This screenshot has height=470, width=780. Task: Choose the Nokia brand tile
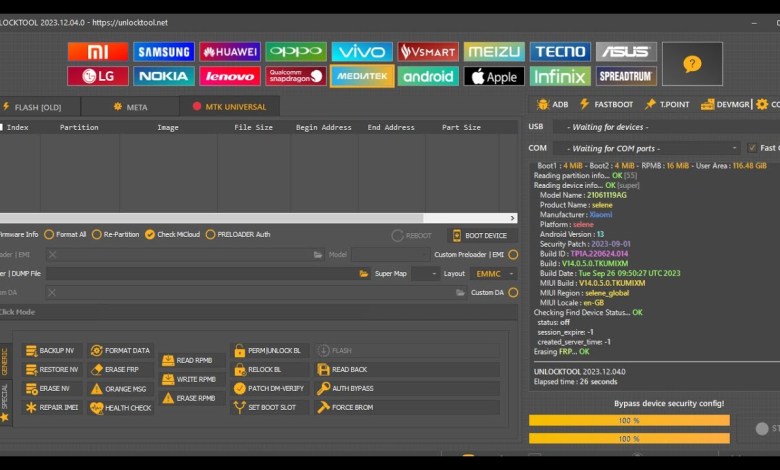pyautogui.click(x=164, y=76)
